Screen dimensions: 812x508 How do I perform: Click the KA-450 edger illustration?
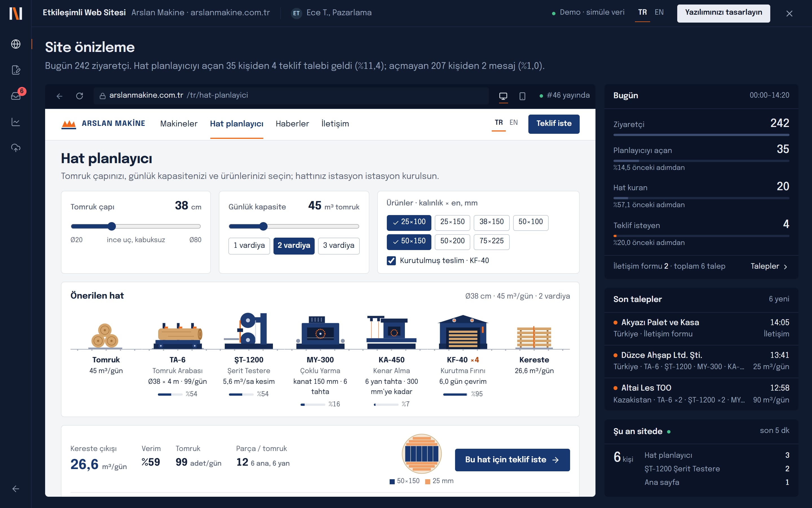point(392,332)
